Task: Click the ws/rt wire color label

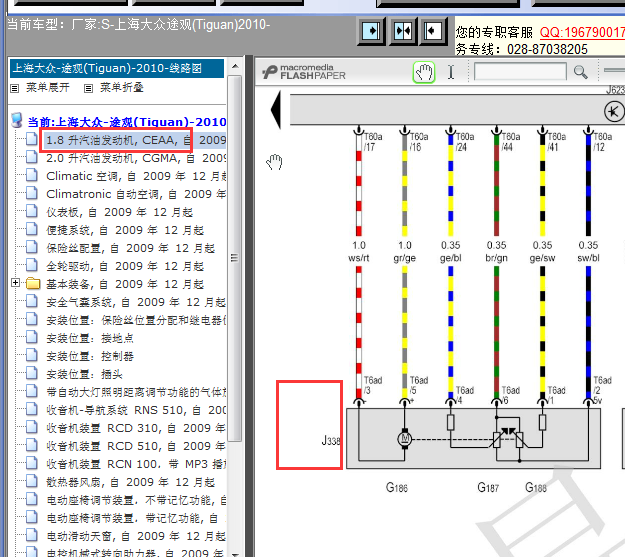Action: (359, 258)
